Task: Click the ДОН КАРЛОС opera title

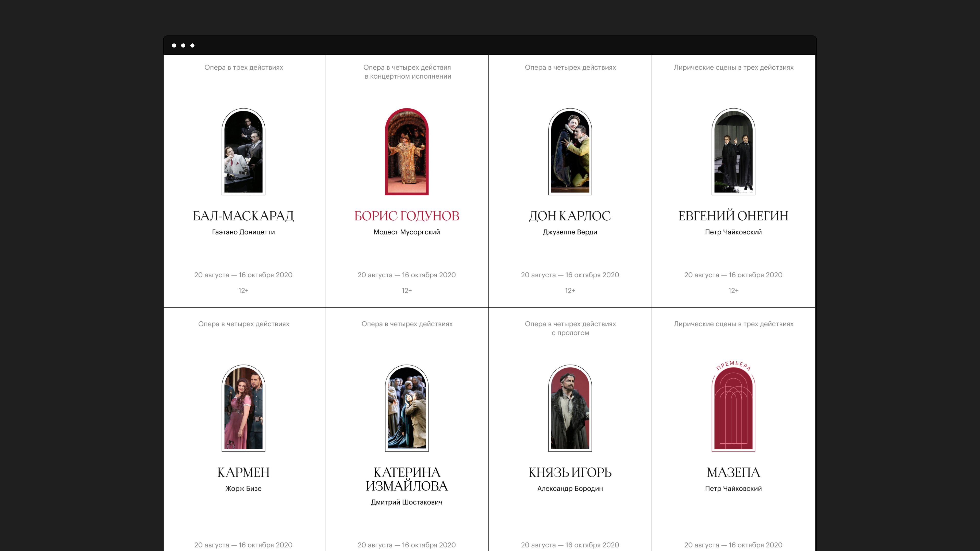Action: 570,216
